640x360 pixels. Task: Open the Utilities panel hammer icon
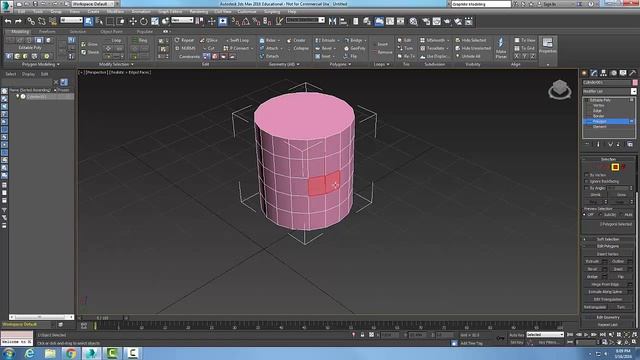[633, 73]
